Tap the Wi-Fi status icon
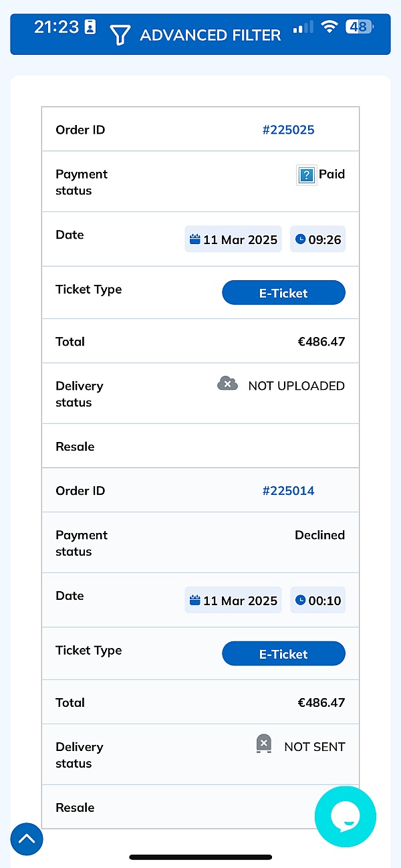Screen dimensions: 401x868 point(329,27)
